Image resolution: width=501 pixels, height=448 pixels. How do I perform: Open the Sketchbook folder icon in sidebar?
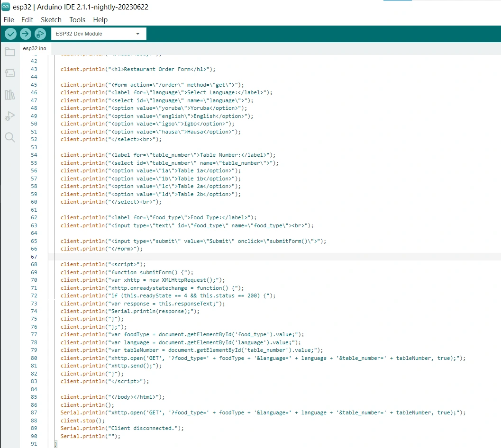pos(10,52)
